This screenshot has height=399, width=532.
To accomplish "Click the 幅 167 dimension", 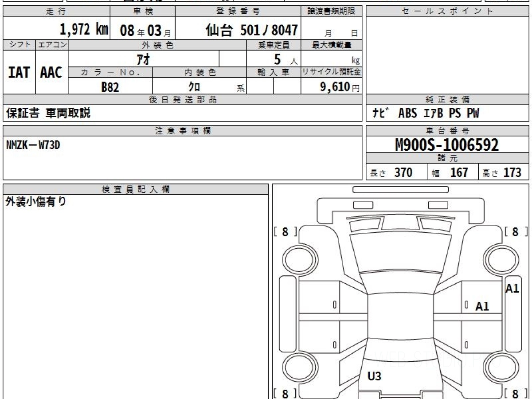I will (450, 172).
